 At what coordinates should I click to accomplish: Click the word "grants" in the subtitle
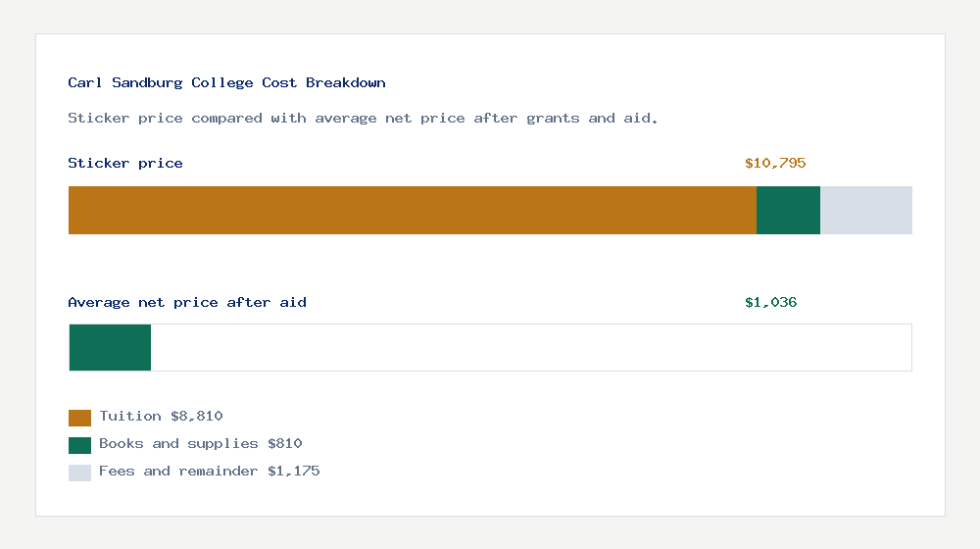click(553, 119)
